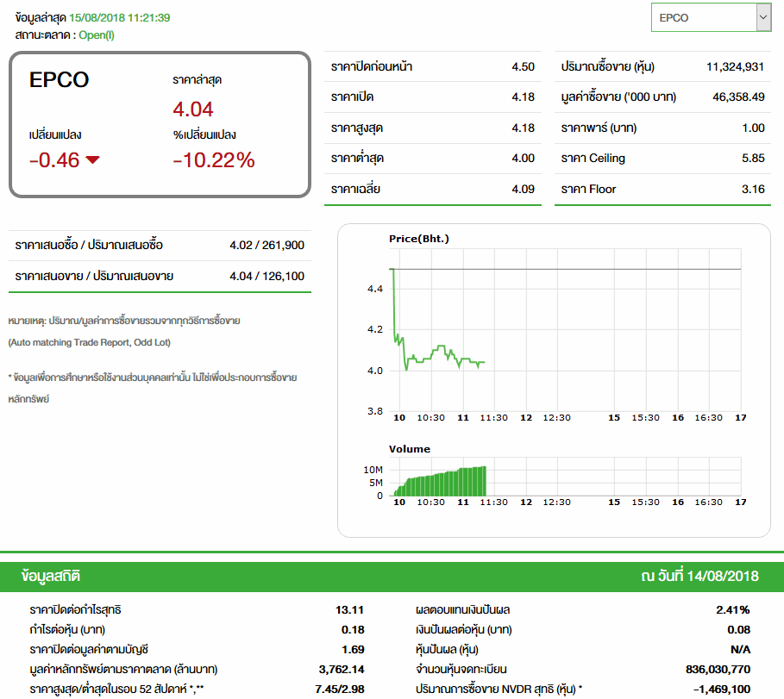This screenshot has height=699, width=784.
Task: Click the red down-arrow change indicator
Action: point(92,160)
